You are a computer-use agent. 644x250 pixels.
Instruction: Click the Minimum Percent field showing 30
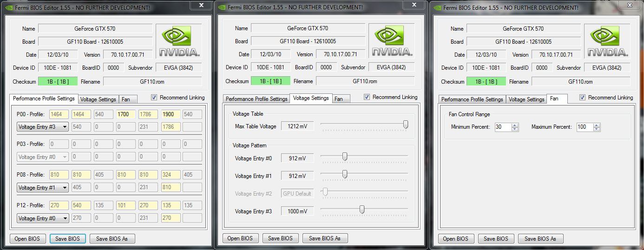point(503,127)
